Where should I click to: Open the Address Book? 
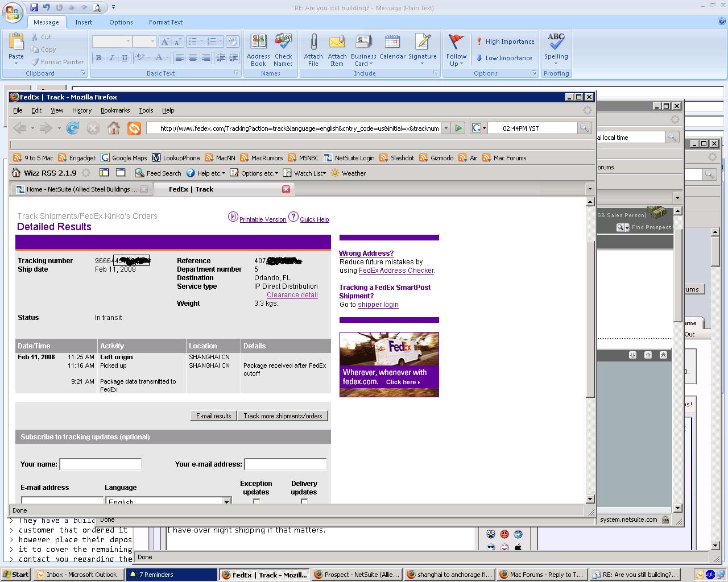tap(258, 50)
